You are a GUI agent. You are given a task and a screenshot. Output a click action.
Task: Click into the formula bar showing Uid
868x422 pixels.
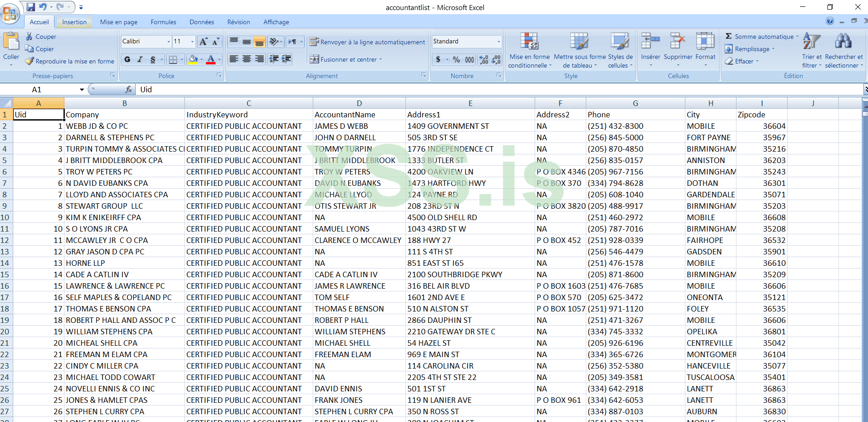pyautogui.click(x=500, y=90)
